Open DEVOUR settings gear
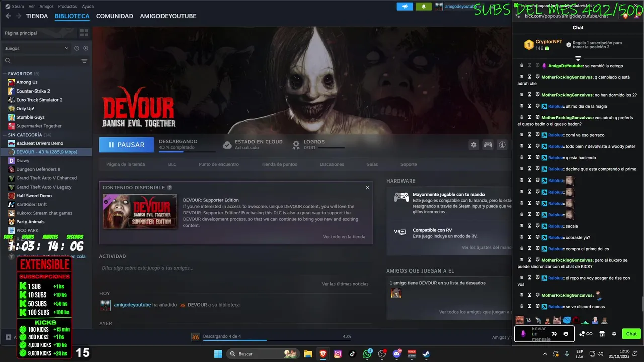This screenshot has height=362, width=644. (x=473, y=145)
